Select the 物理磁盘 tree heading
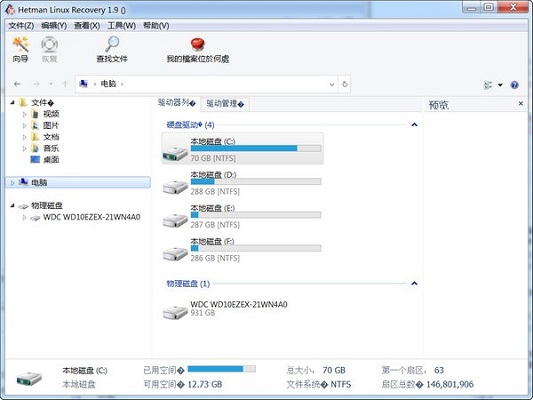 pos(47,205)
